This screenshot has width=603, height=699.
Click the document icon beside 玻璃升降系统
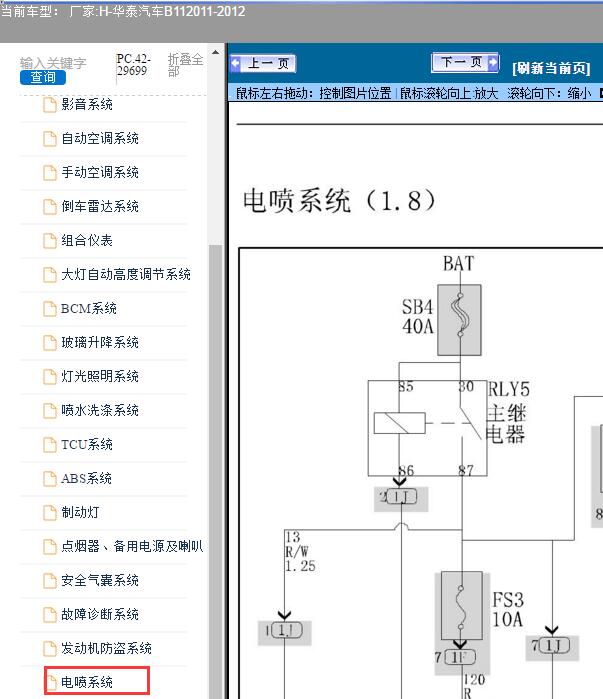click(x=50, y=342)
